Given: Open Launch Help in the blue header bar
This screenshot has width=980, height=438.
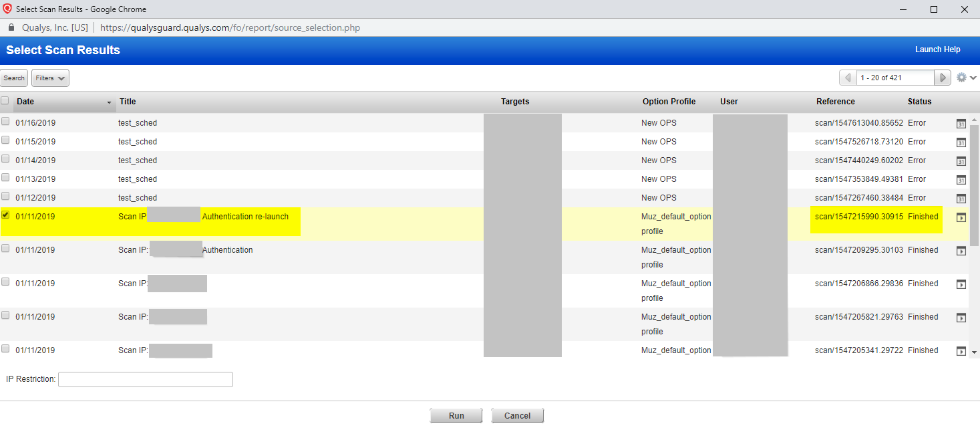Looking at the screenshot, I should tap(937, 49).
